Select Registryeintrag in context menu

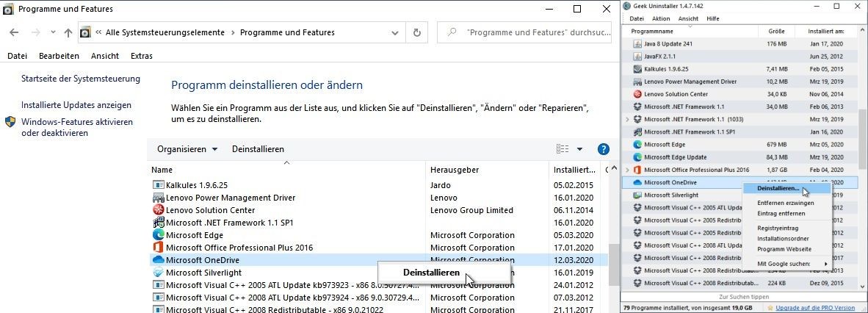[786, 229]
